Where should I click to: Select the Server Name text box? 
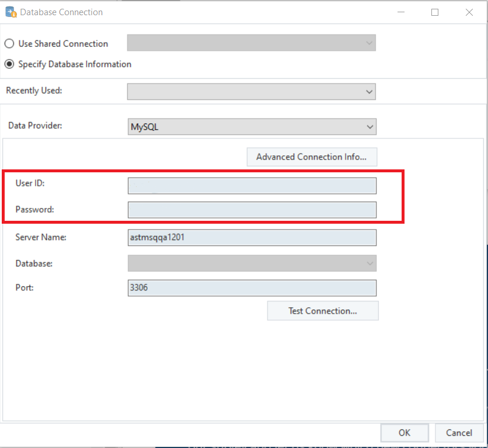(x=252, y=238)
